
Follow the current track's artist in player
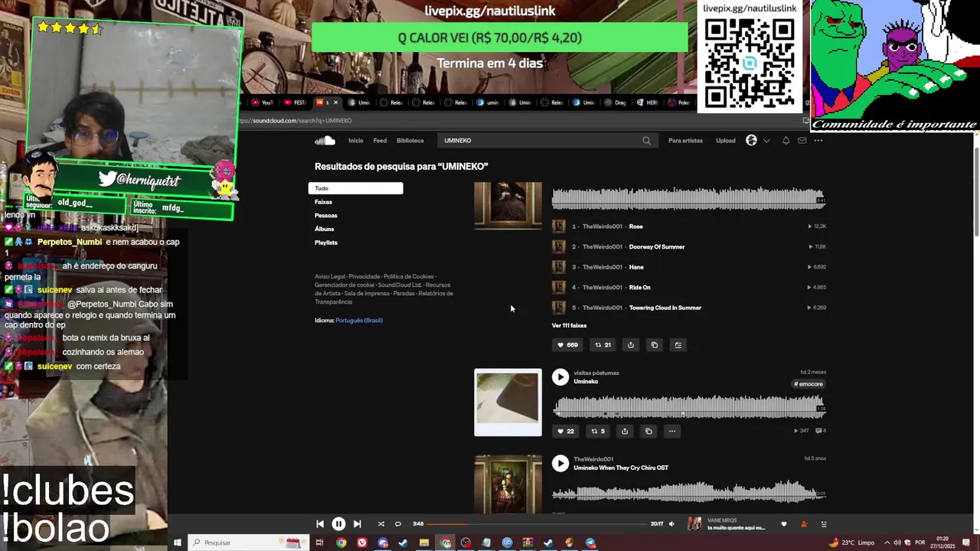pos(804,524)
